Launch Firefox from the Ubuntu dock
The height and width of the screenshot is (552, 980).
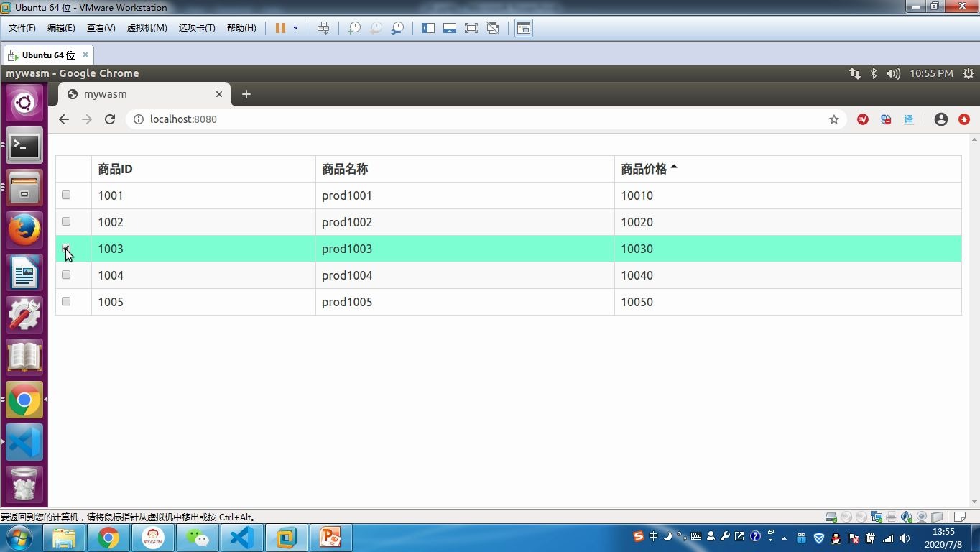pyautogui.click(x=24, y=230)
